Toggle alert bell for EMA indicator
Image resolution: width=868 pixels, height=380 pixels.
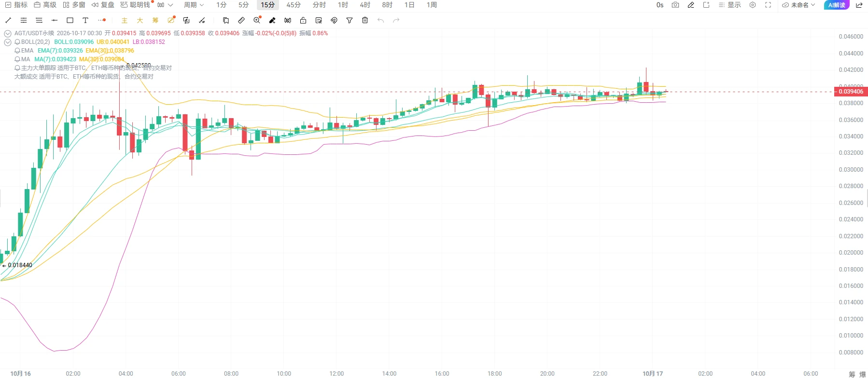pyautogui.click(x=17, y=51)
